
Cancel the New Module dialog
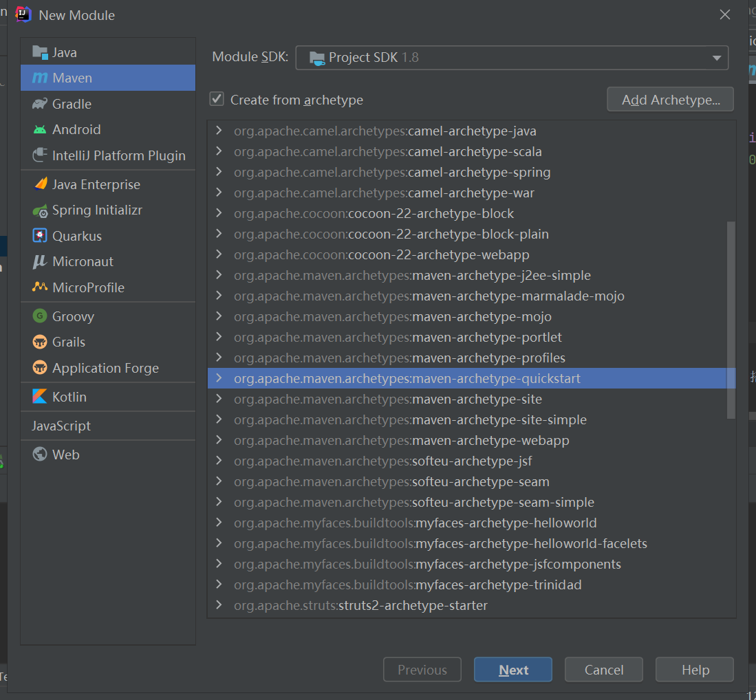click(x=604, y=670)
